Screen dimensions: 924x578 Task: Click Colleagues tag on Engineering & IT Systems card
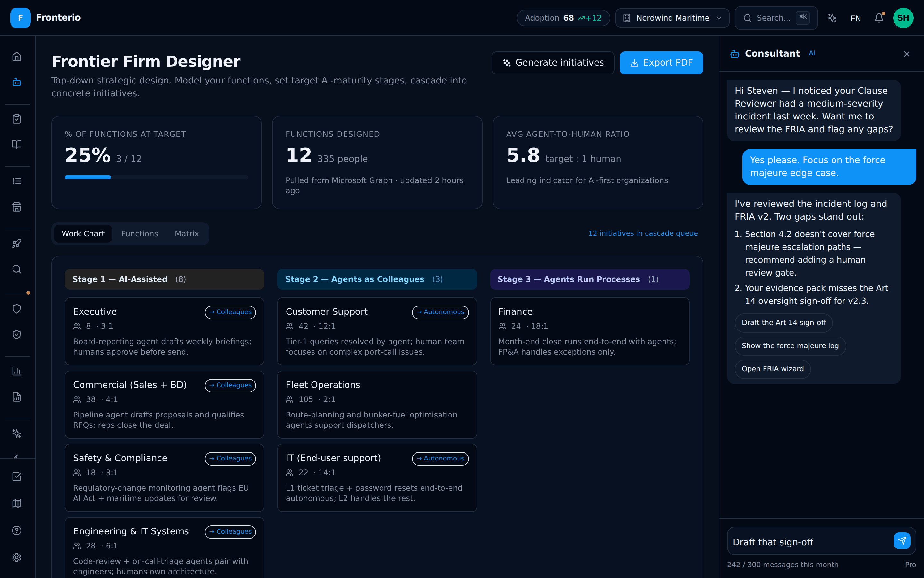tap(230, 532)
